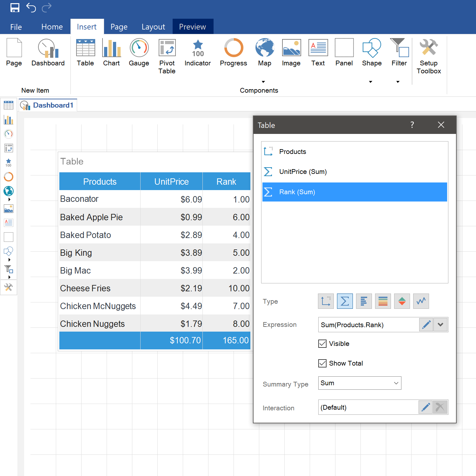Select Map globe tool in left sidebar
The width and height of the screenshot is (476, 476).
coord(9,191)
